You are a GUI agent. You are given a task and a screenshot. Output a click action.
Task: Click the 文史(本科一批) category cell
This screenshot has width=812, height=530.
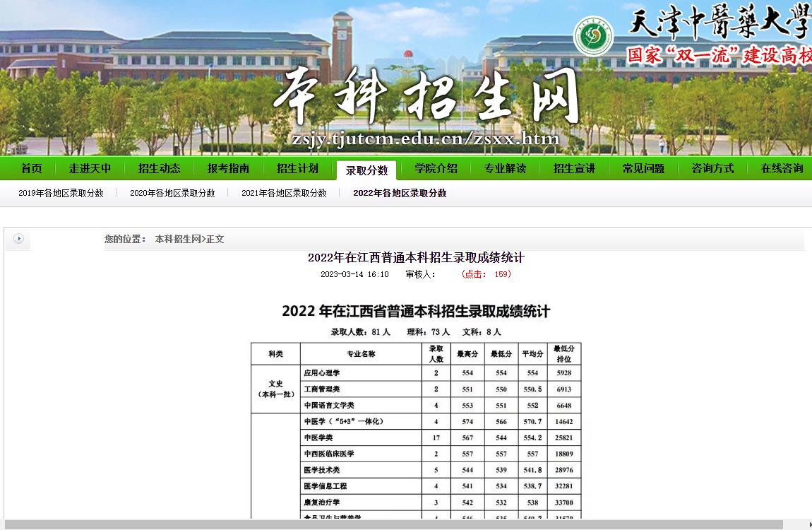(275, 389)
